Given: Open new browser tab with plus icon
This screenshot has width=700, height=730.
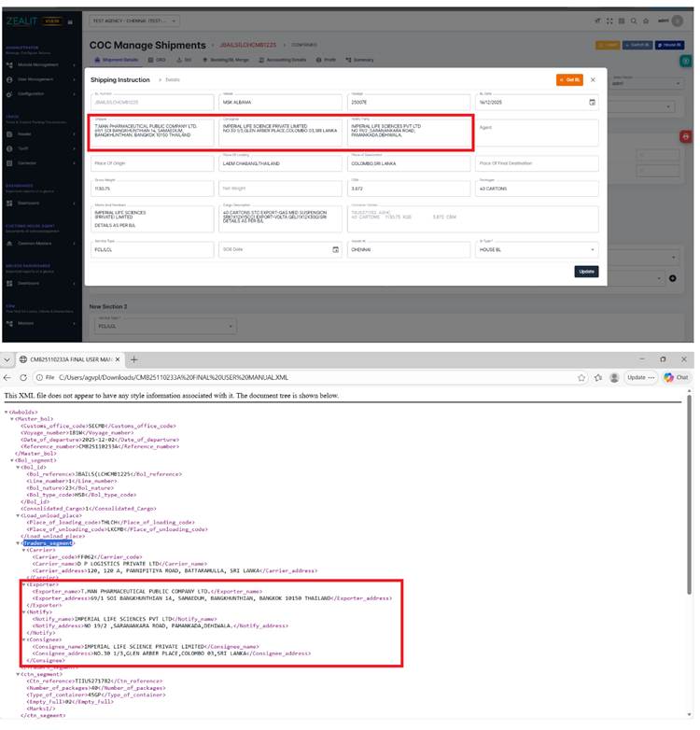Looking at the screenshot, I should (x=133, y=359).
